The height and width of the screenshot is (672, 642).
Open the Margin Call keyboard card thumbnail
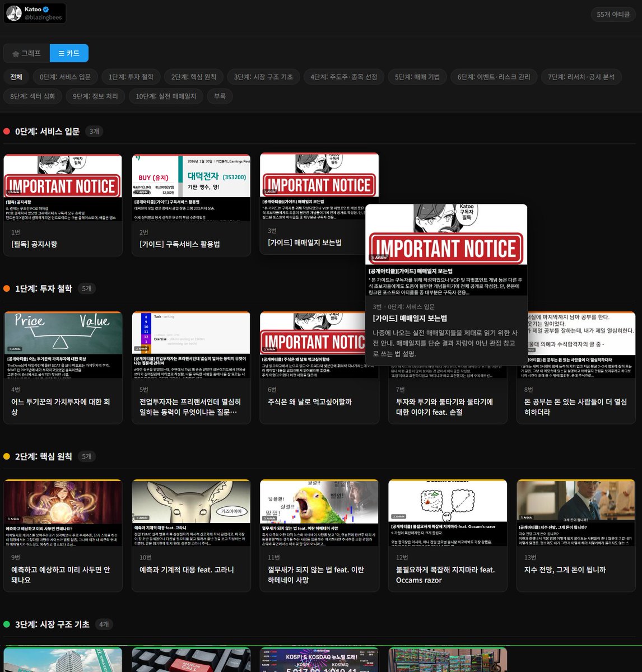(191, 660)
